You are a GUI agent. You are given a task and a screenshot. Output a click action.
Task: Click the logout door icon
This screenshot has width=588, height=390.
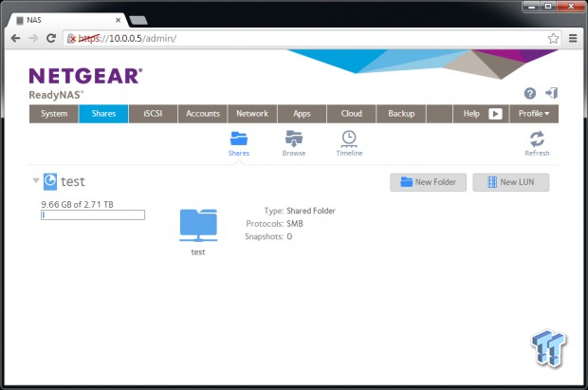click(x=552, y=93)
